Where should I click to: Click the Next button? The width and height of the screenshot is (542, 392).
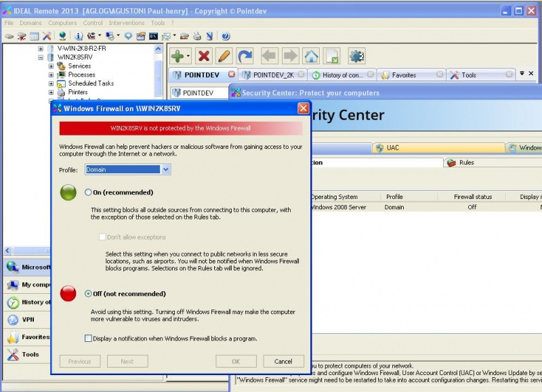point(127,362)
